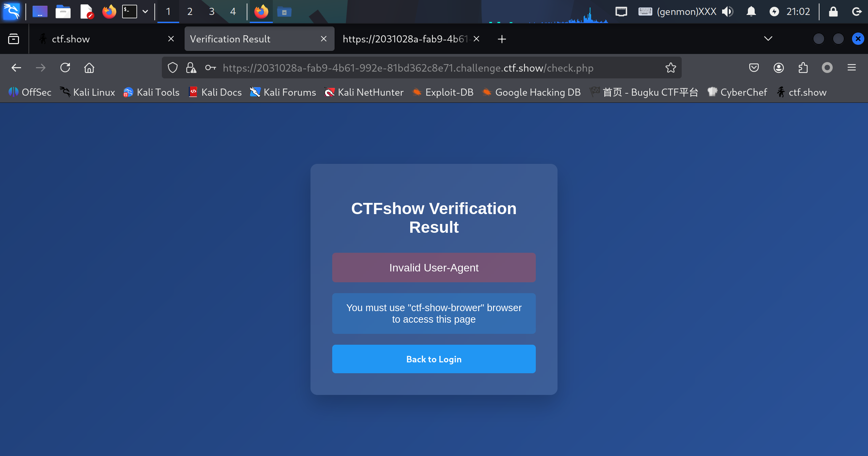Open the Firefox hamburger menu
The width and height of the screenshot is (868, 456).
[851, 68]
